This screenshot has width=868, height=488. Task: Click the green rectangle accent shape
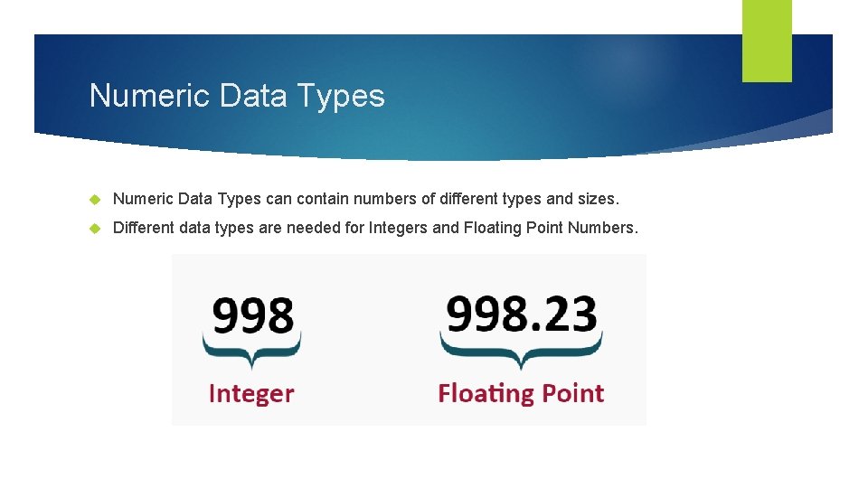(767, 41)
